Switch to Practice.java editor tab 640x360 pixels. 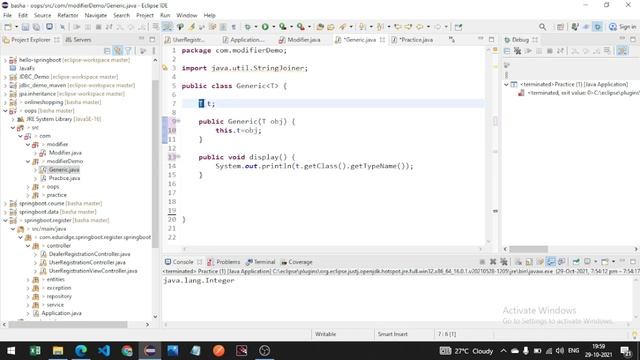(413, 40)
